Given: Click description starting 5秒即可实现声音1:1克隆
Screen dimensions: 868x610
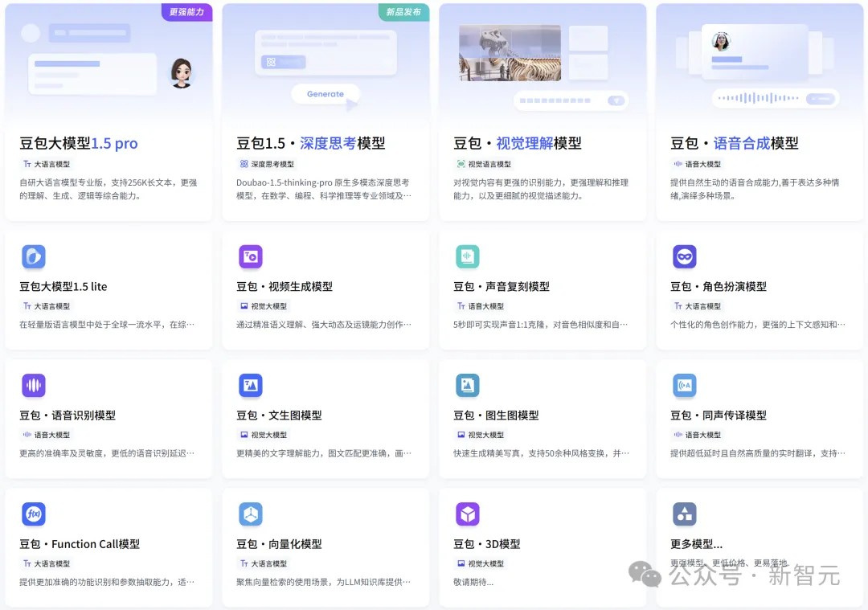Looking at the screenshot, I should (x=540, y=325).
